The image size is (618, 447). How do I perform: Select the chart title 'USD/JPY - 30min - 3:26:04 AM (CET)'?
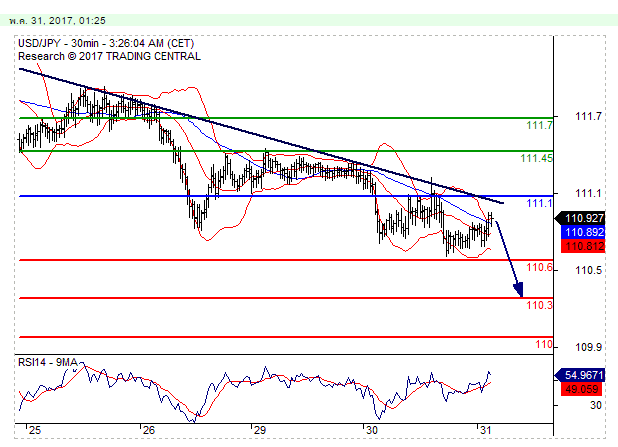pyautogui.click(x=106, y=43)
